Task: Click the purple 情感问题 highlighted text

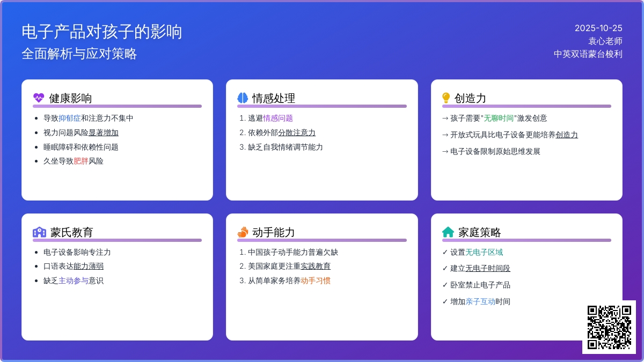Action: click(x=278, y=118)
